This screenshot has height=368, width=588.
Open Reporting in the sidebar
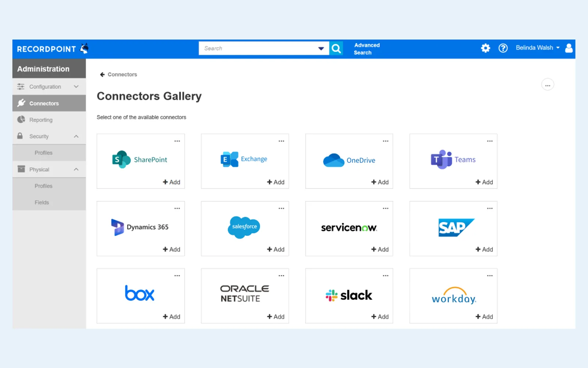click(x=49, y=120)
